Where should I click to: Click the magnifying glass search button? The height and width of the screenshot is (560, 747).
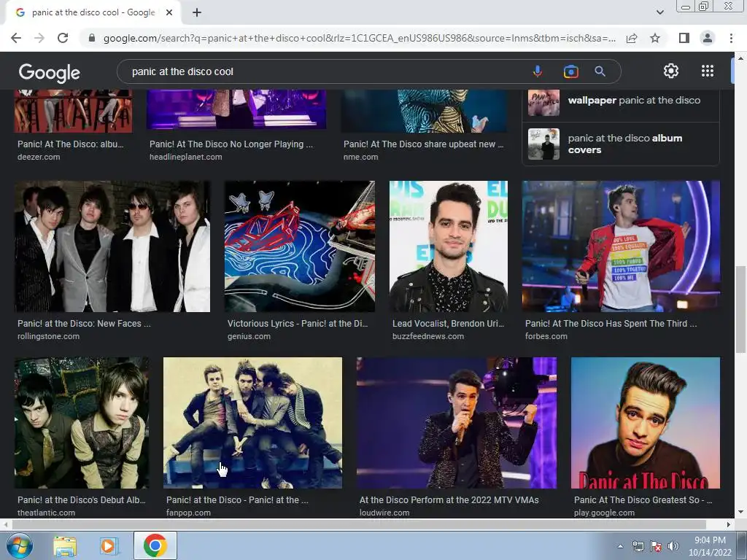point(600,71)
